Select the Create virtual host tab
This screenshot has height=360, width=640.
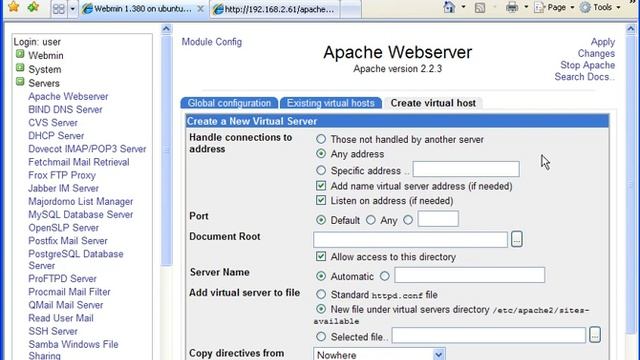[x=433, y=103]
